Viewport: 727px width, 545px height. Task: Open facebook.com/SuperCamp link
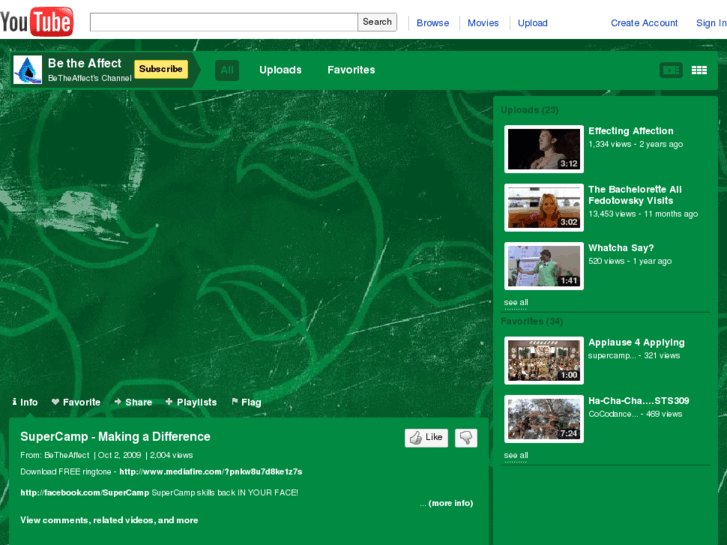click(85, 493)
